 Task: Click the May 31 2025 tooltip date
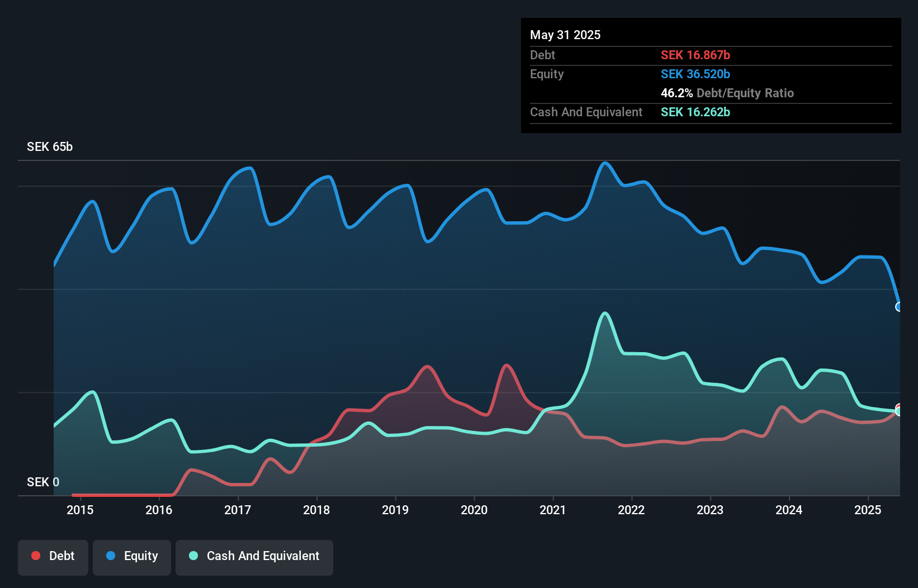point(565,35)
